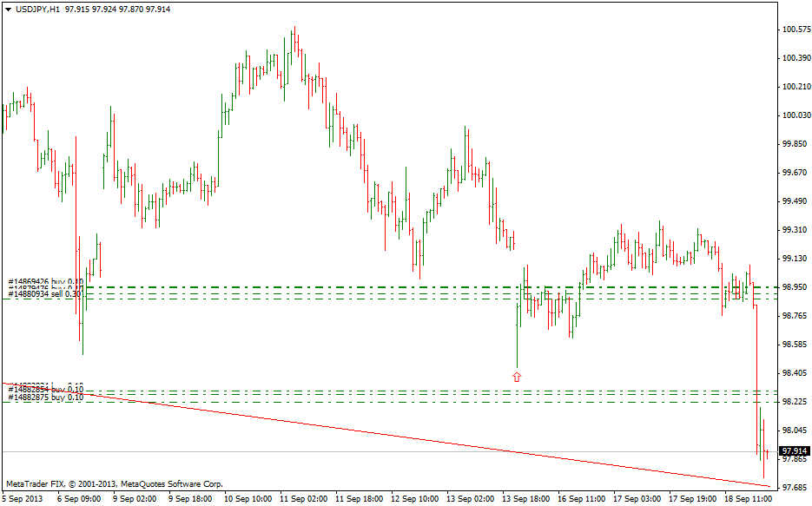
Task: Click the #14880934 sell 0.30 order label
Action: (45, 295)
